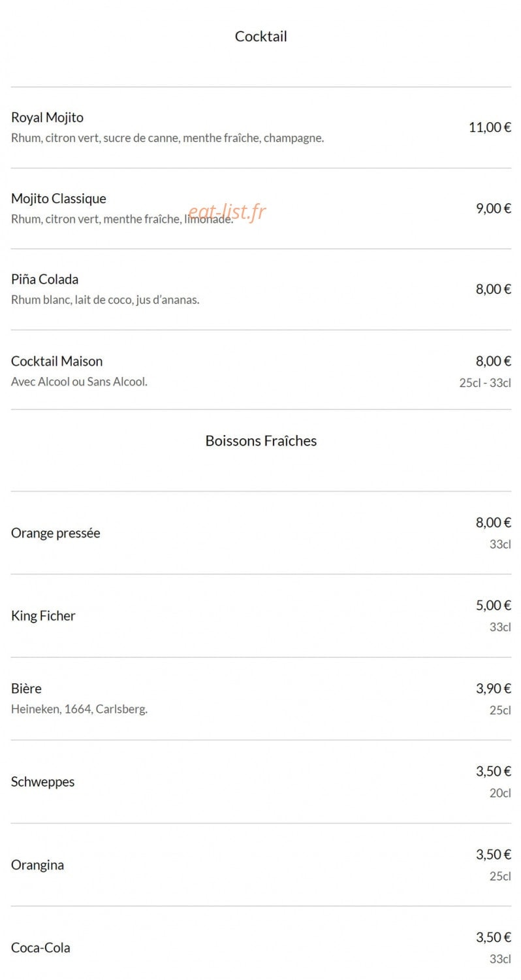521x980 pixels.
Task: Click the Piña Colada ingredients description
Action: (x=105, y=300)
